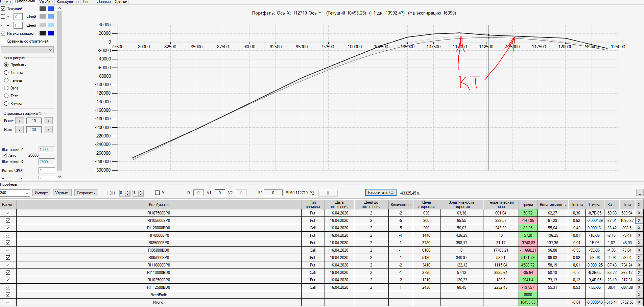This screenshot has width=644, height=307.
Task: Select the Вомма radio button
Action: pyautogui.click(x=6, y=103)
